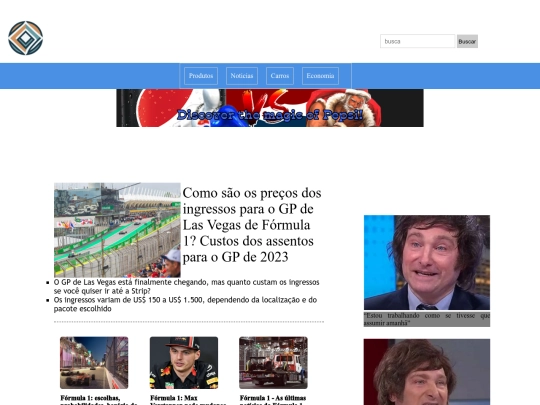Open article 'Fórmula 1: escolhas'
The image size is (540, 405).
[x=98, y=400]
